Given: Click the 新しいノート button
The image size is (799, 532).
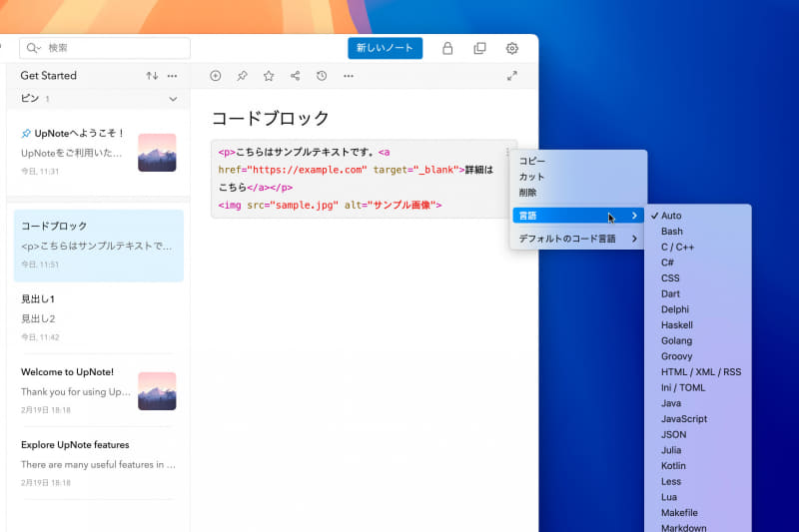Looking at the screenshot, I should click(385, 48).
